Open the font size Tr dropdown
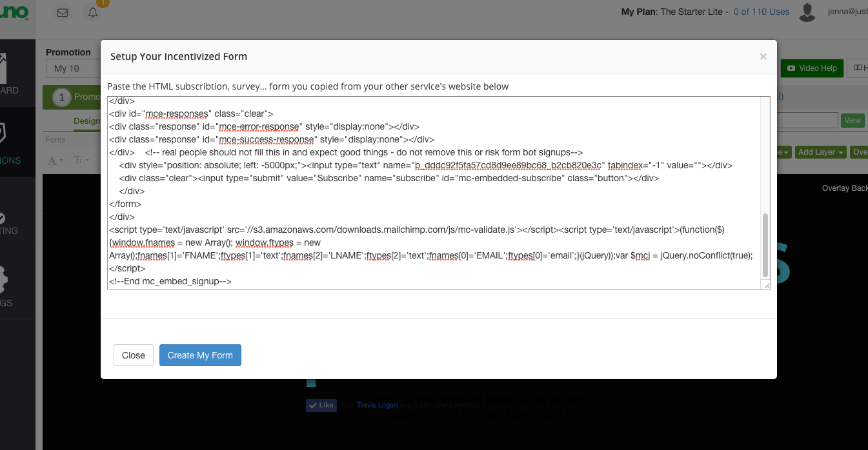868x450 pixels. point(81,160)
